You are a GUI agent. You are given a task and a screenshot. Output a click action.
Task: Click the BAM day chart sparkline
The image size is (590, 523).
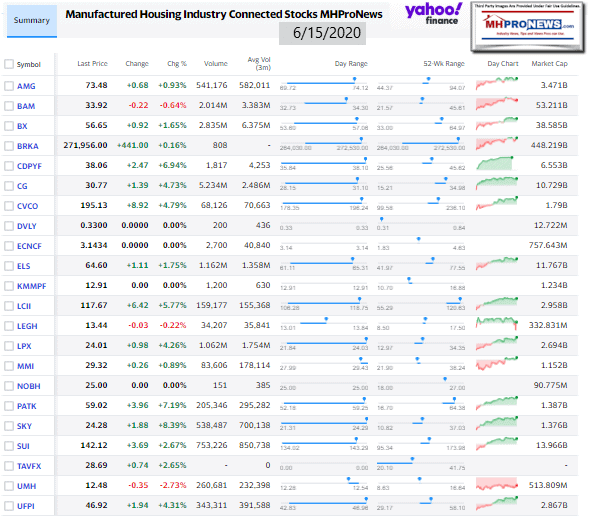(497, 103)
